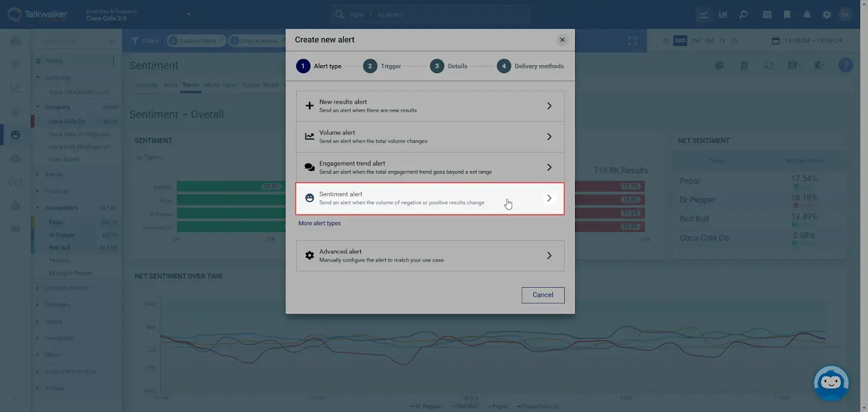
Task: Open the sentiment smiley icon in left sidebar
Action: 15,135
